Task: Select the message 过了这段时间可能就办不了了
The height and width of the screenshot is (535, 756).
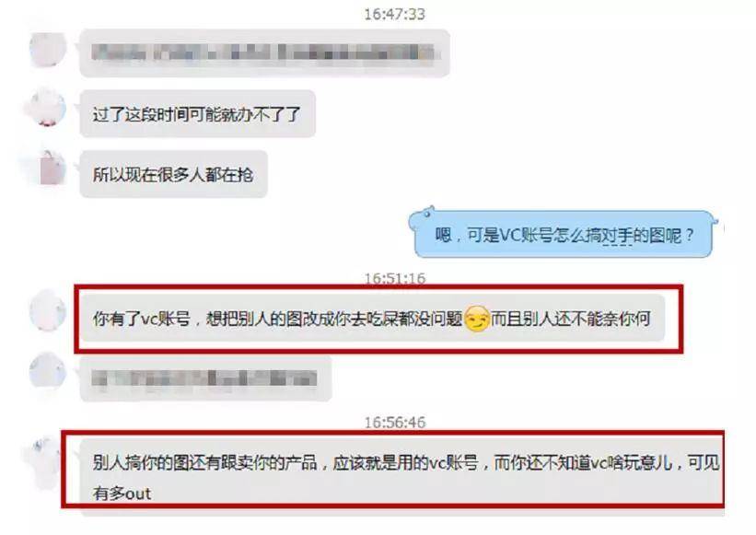Action: coord(198,114)
